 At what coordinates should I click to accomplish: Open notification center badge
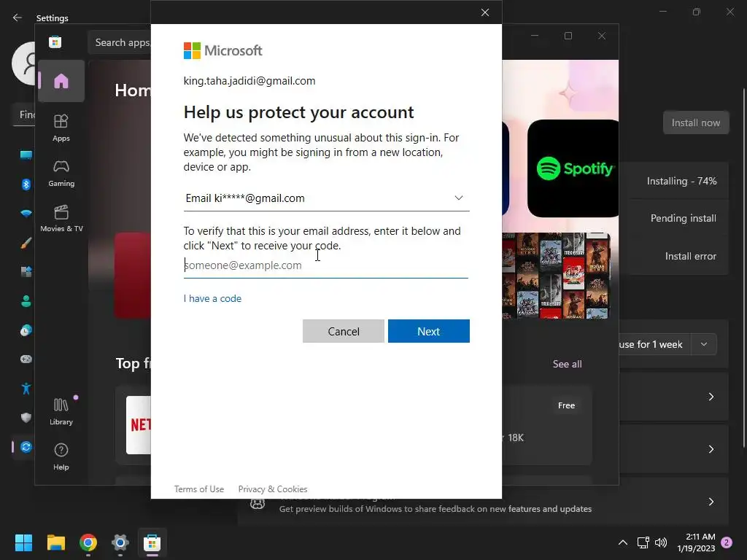click(727, 542)
